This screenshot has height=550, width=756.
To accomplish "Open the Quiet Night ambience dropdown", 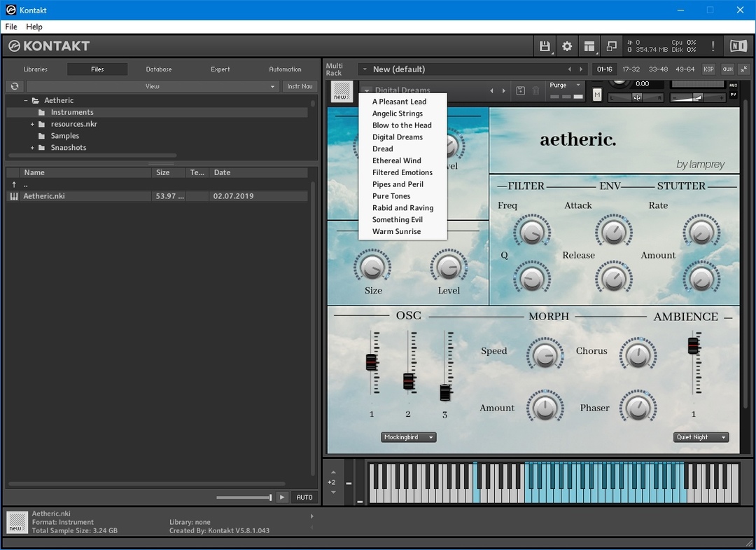I will pyautogui.click(x=701, y=437).
